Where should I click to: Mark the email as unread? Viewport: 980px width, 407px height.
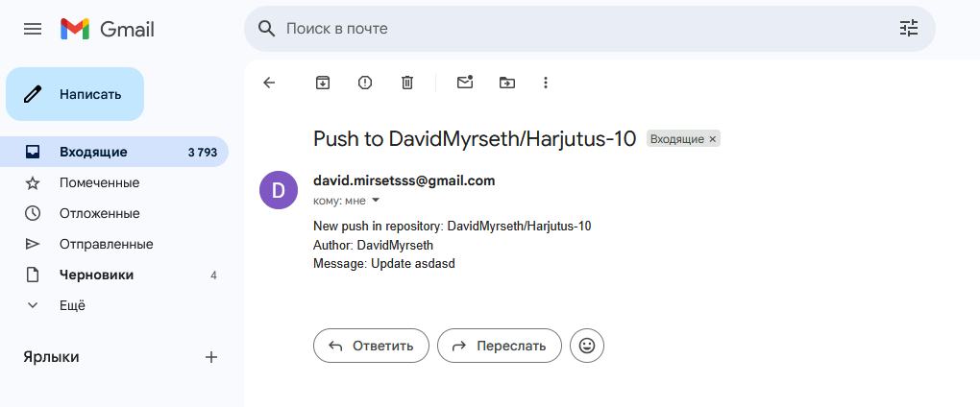pos(465,83)
